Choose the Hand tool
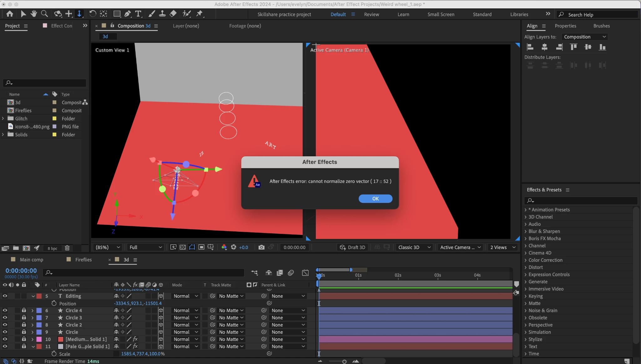 pyautogui.click(x=34, y=14)
